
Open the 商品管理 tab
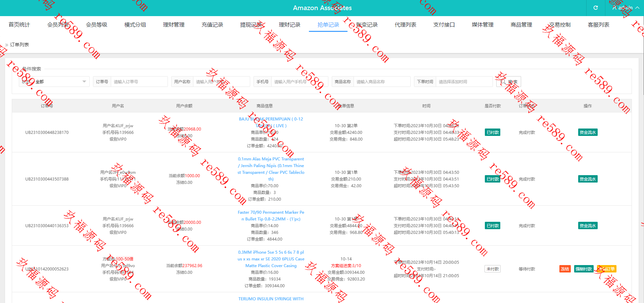pos(521,24)
